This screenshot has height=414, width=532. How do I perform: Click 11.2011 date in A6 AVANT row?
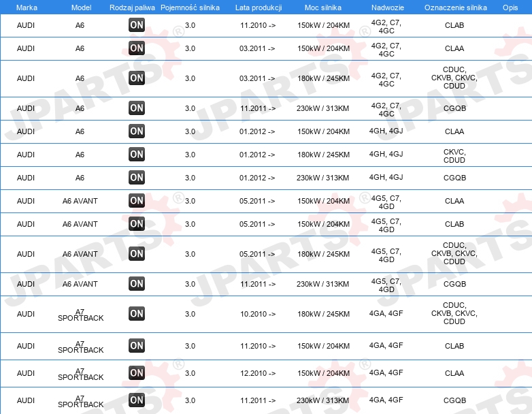pos(258,284)
